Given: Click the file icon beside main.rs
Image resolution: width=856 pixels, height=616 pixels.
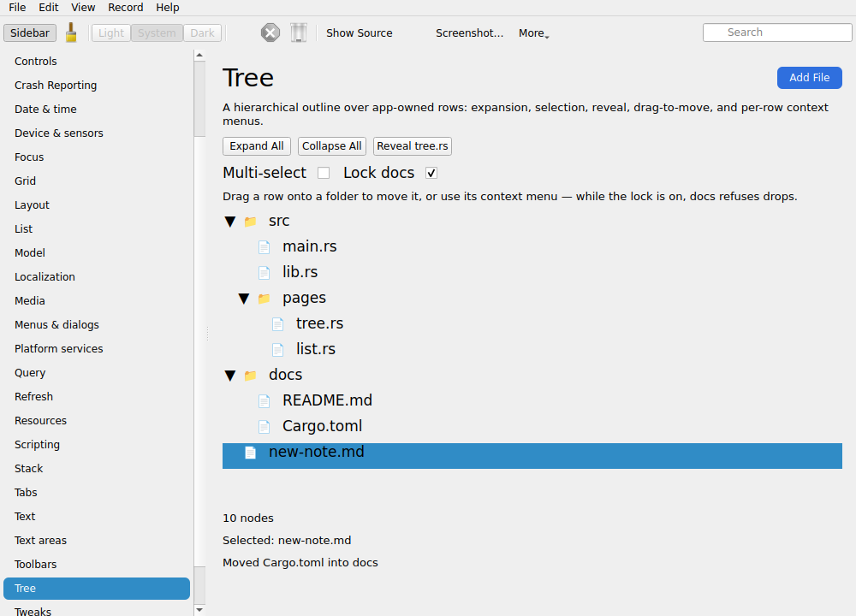Looking at the screenshot, I should pos(264,247).
